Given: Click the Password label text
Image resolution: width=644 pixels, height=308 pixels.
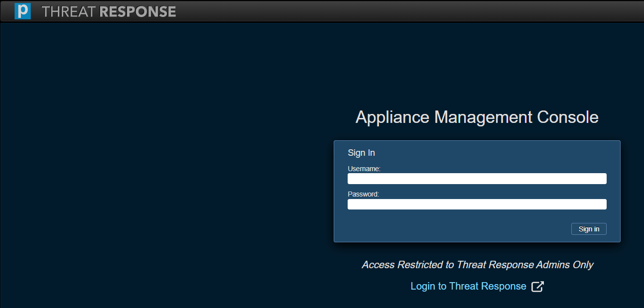Looking at the screenshot, I should point(363,194).
